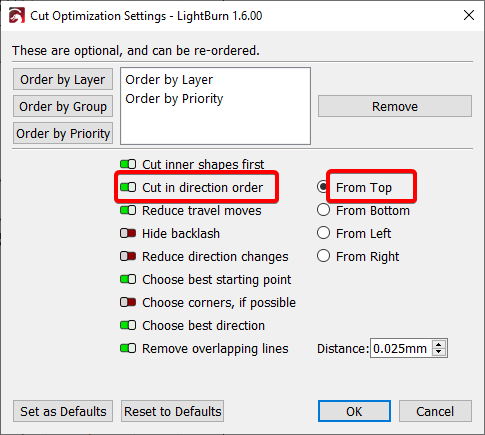
Task: Enable Reduce direction changes switch
Action: tap(128, 256)
